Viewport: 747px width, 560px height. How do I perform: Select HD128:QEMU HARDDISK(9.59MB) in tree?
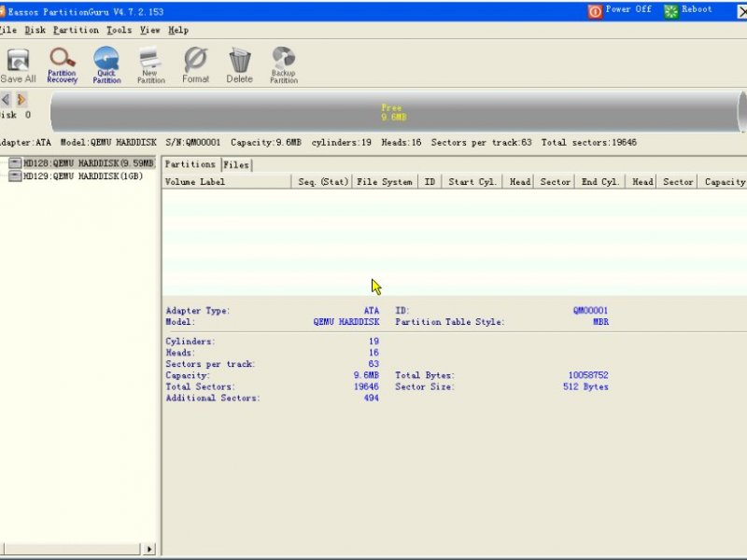coord(89,163)
